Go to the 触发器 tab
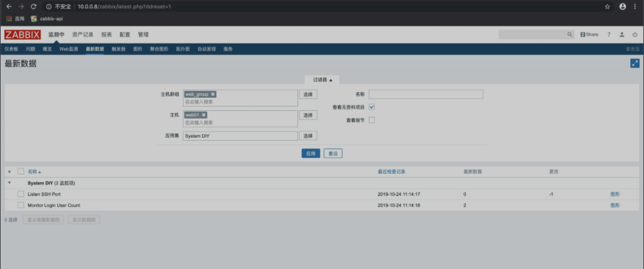Image resolution: width=644 pixels, height=269 pixels. pos(118,49)
